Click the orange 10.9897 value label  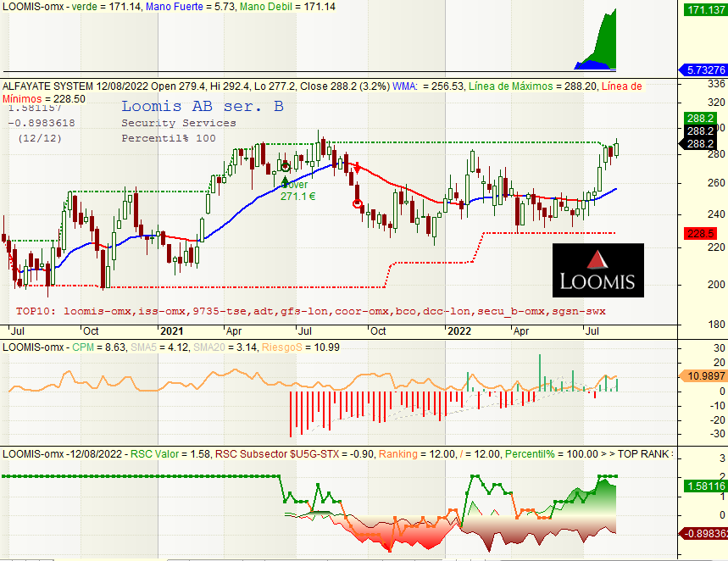coord(704,375)
